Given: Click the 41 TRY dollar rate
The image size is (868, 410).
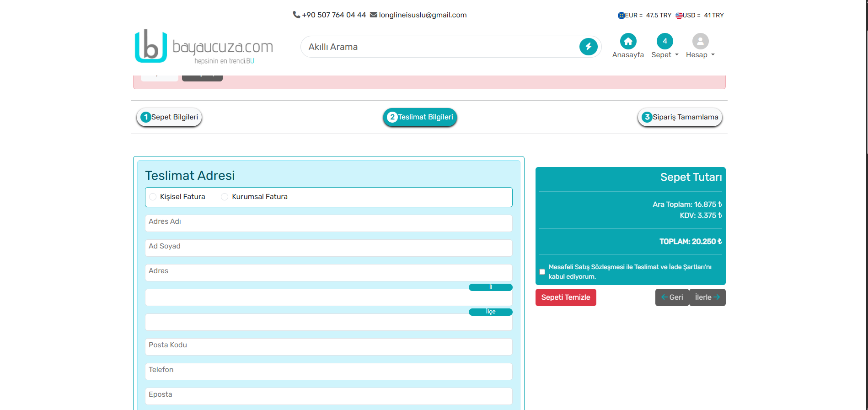Looking at the screenshot, I should 714,16.
